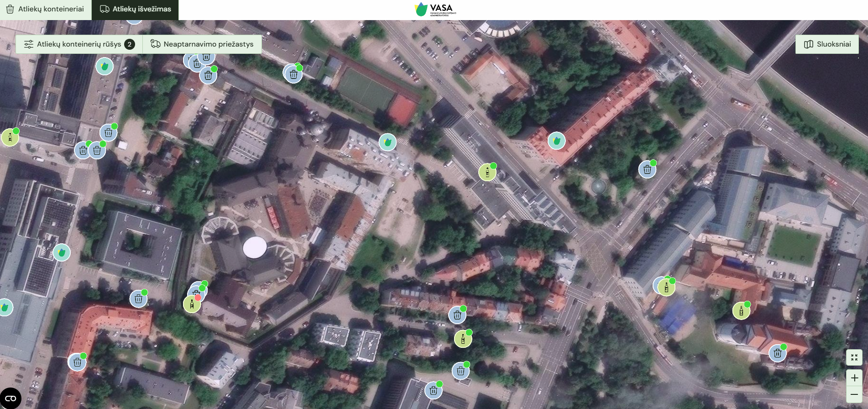Select the glass bottle marker with red status dot
Image resolution: width=868 pixels, height=409 pixels.
192,304
